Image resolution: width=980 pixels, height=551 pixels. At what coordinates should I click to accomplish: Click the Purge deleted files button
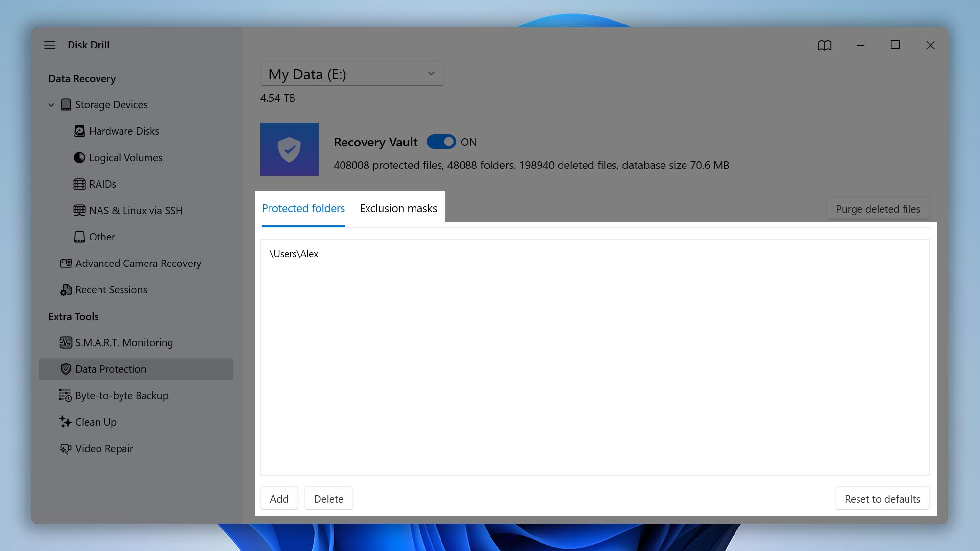[x=878, y=209]
